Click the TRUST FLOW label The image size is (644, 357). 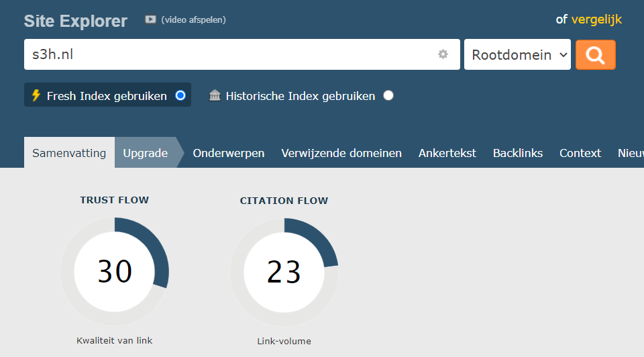[114, 200]
